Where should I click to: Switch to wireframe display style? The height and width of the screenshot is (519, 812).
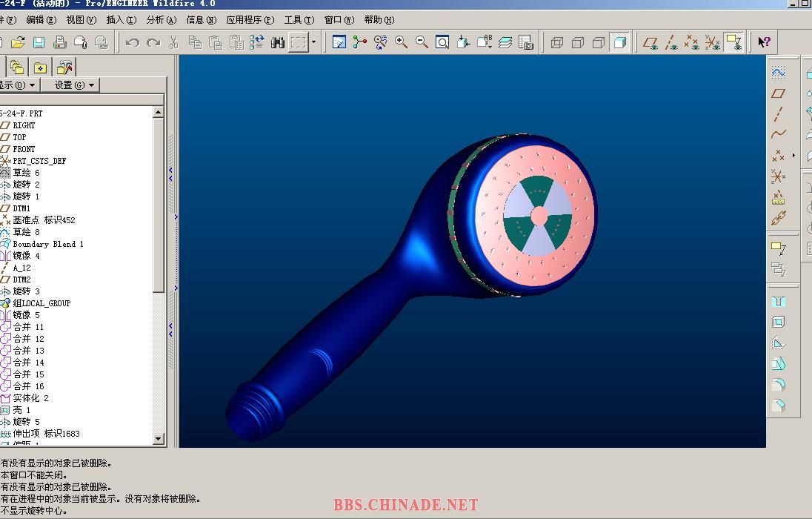click(557, 42)
